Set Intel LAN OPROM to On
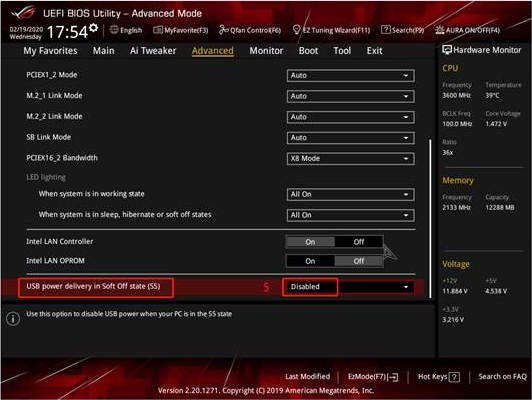This screenshot has width=532, height=400. [310, 261]
